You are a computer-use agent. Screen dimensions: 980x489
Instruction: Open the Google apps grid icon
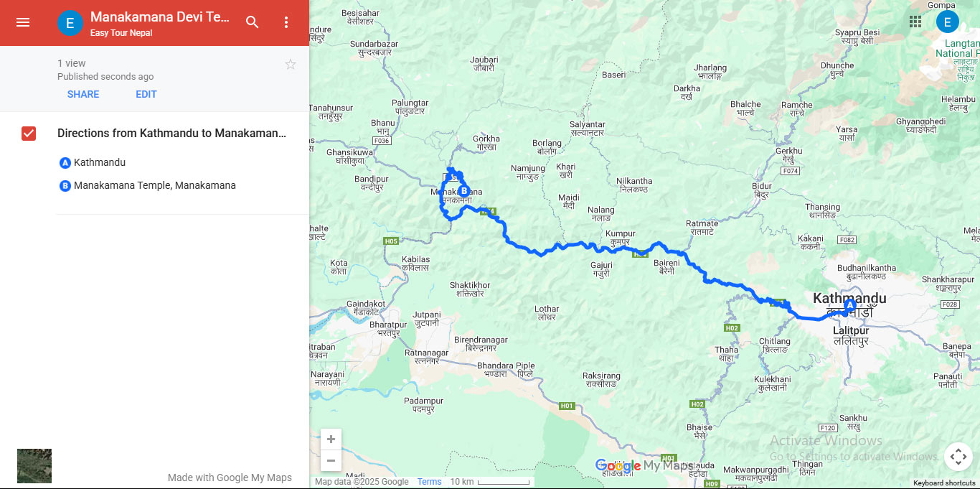(915, 22)
